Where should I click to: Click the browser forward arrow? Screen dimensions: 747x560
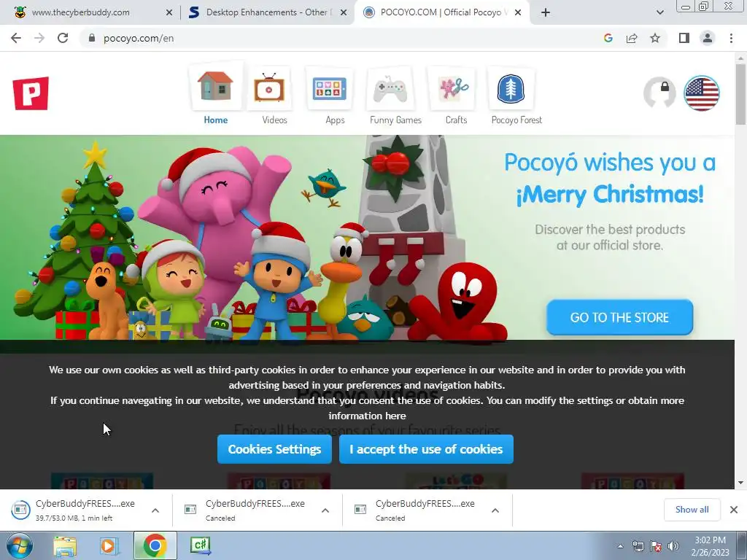point(39,38)
